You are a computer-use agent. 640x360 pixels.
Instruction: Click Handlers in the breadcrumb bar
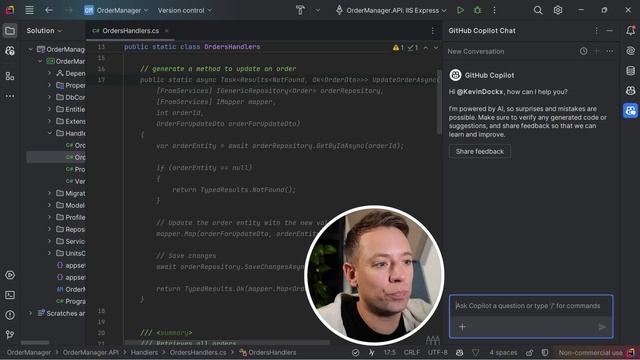144,353
